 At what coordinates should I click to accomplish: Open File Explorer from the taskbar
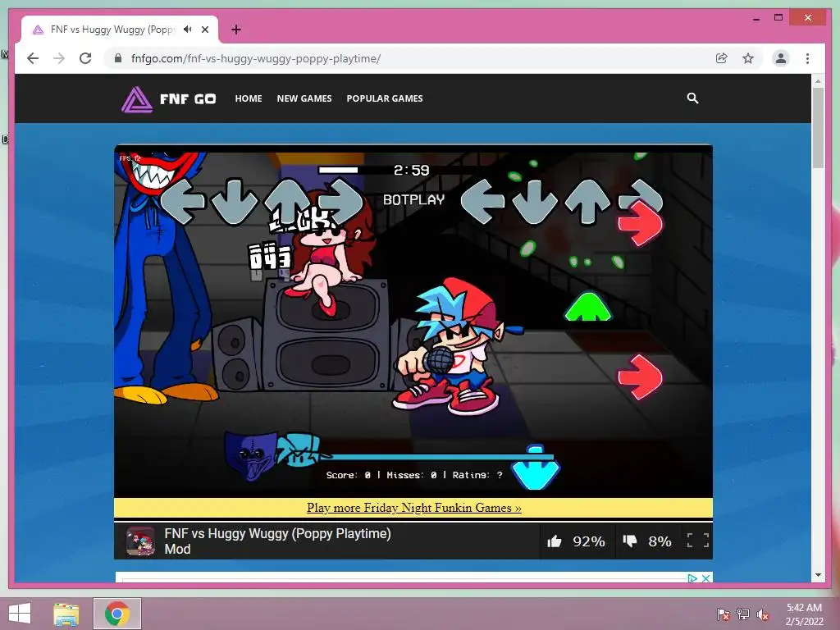tap(66, 614)
